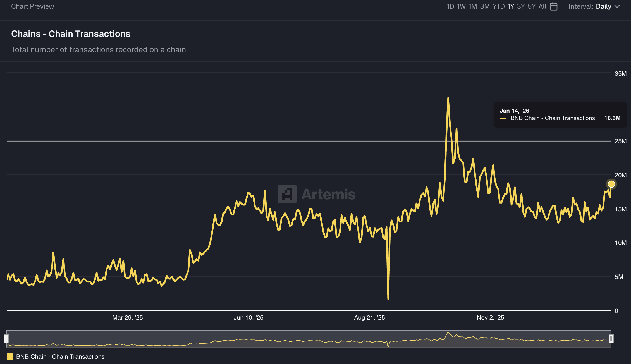Select the 1Y time range
The height and width of the screenshot is (364, 631).
click(510, 6)
